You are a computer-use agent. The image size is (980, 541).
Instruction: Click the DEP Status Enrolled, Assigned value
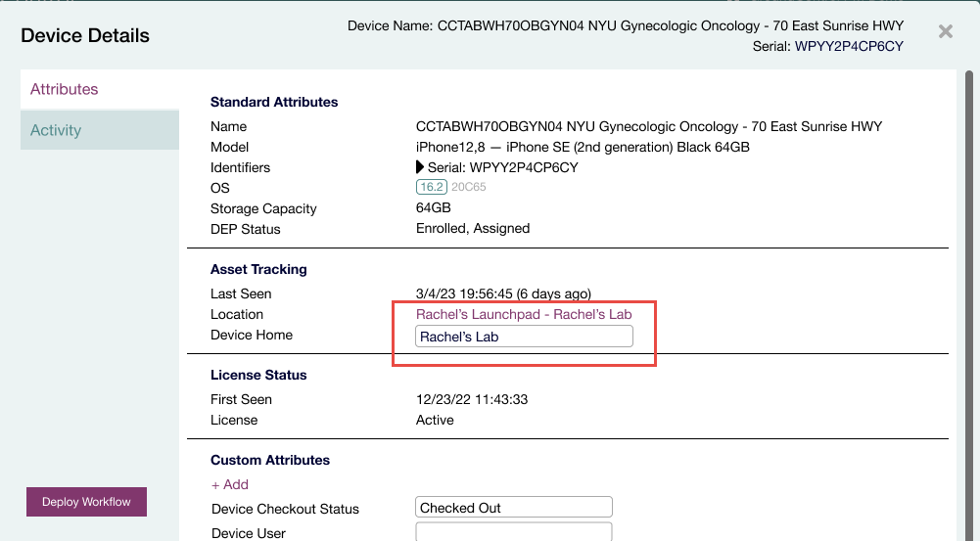(473, 229)
